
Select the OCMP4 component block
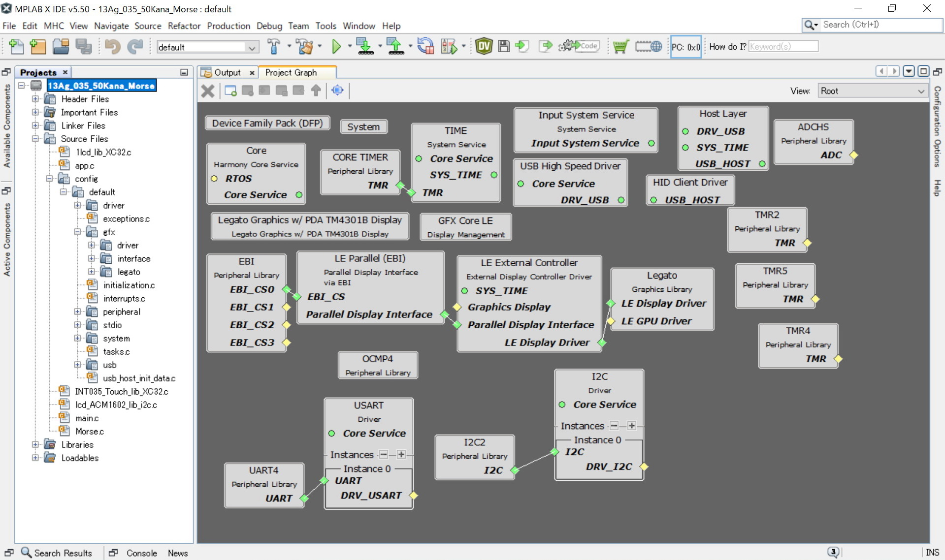click(x=378, y=365)
